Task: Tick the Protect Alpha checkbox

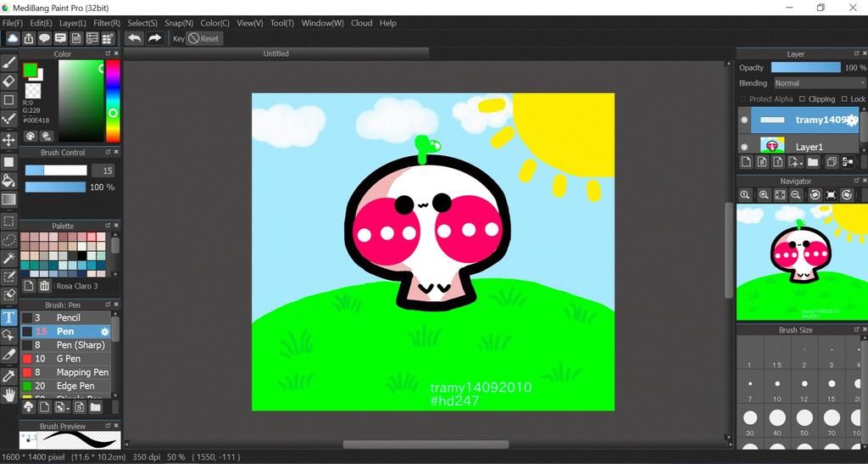Action: click(x=743, y=98)
